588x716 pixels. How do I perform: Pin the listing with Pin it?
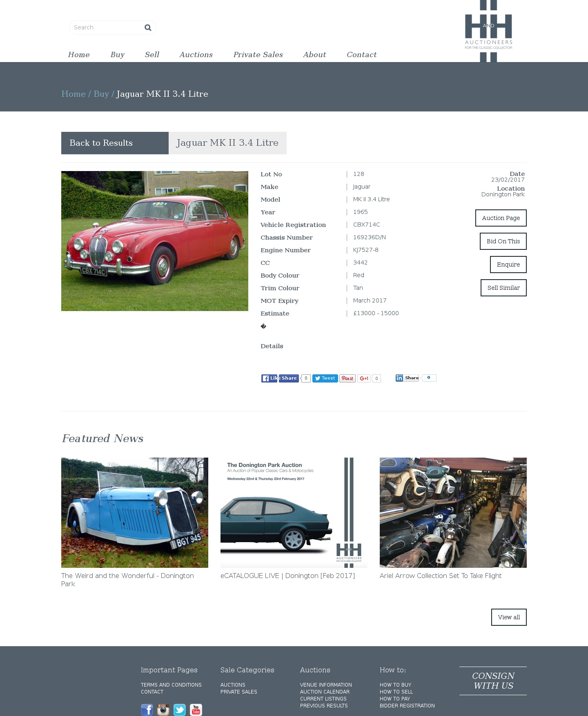(347, 378)
